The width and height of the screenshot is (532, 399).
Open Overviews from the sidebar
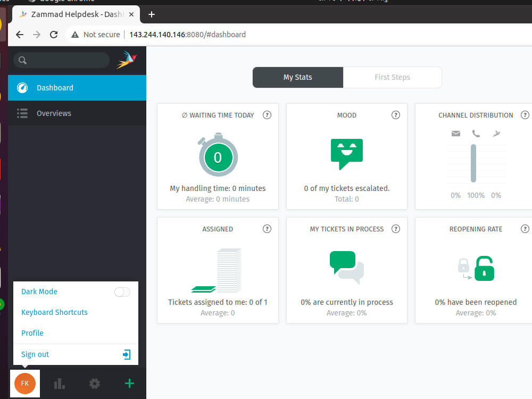pyautogui.click(x=54, y=113)
